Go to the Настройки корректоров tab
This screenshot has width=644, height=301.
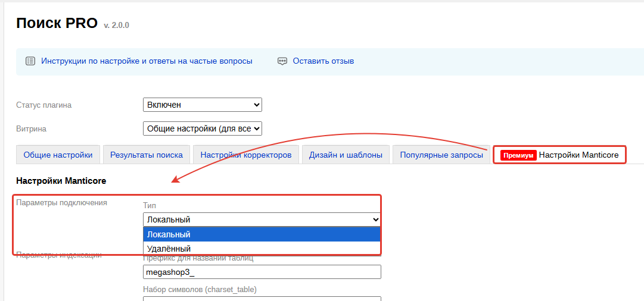click(245, 155)
